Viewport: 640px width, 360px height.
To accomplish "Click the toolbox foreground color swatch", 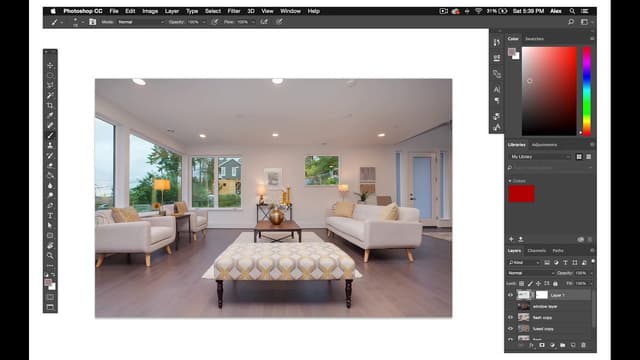I will coord(48,282).
